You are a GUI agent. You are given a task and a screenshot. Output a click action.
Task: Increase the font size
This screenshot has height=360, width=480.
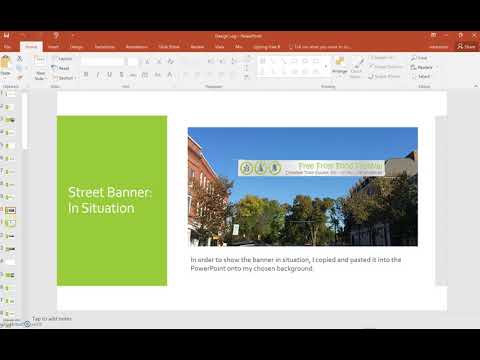point(148,61)
